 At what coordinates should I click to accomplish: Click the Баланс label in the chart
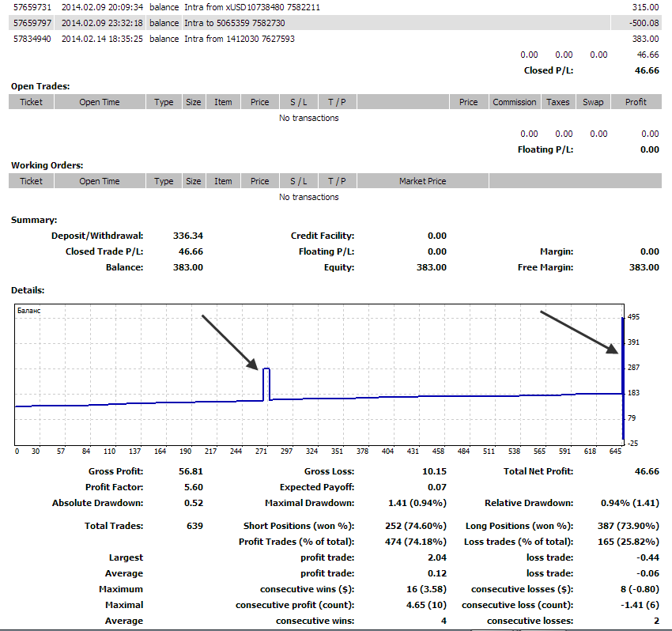(x=28, y=311)
